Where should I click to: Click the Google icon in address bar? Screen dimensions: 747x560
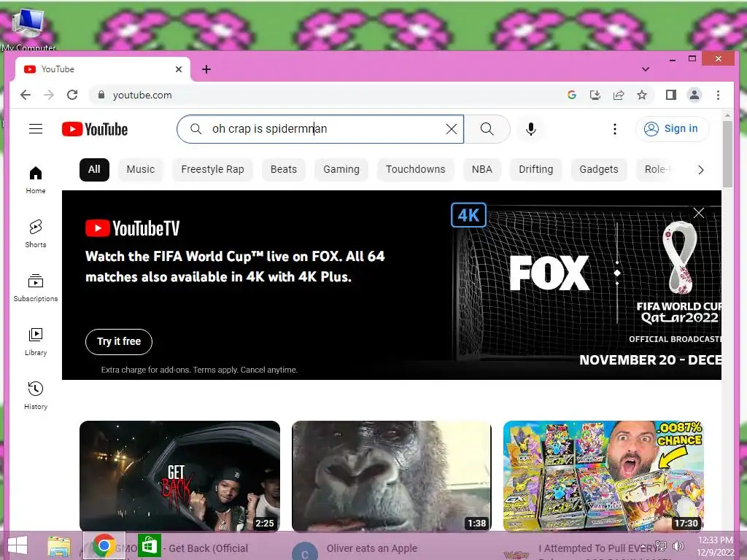(572, 95)
